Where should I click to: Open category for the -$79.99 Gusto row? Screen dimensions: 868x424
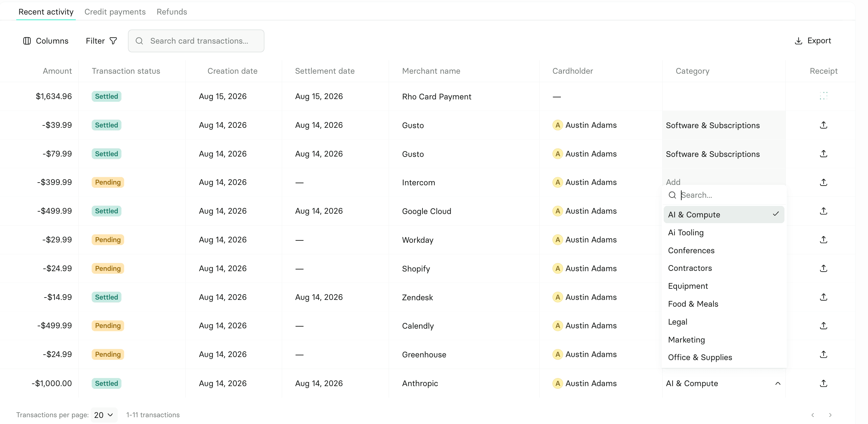click(x=724, y=154)
